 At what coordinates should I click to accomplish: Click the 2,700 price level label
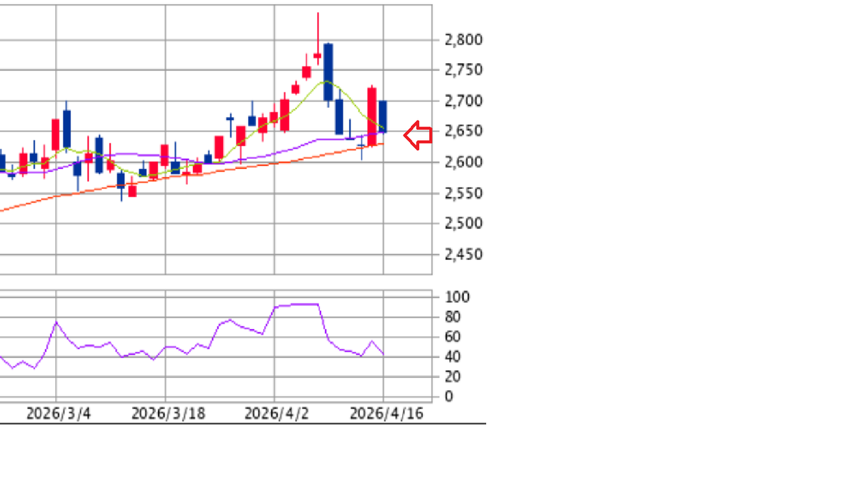(x=463, y=101)
